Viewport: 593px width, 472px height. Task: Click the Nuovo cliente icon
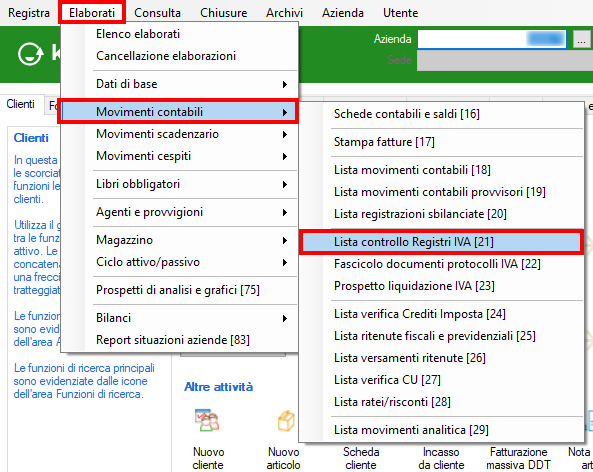pos(207,420)
